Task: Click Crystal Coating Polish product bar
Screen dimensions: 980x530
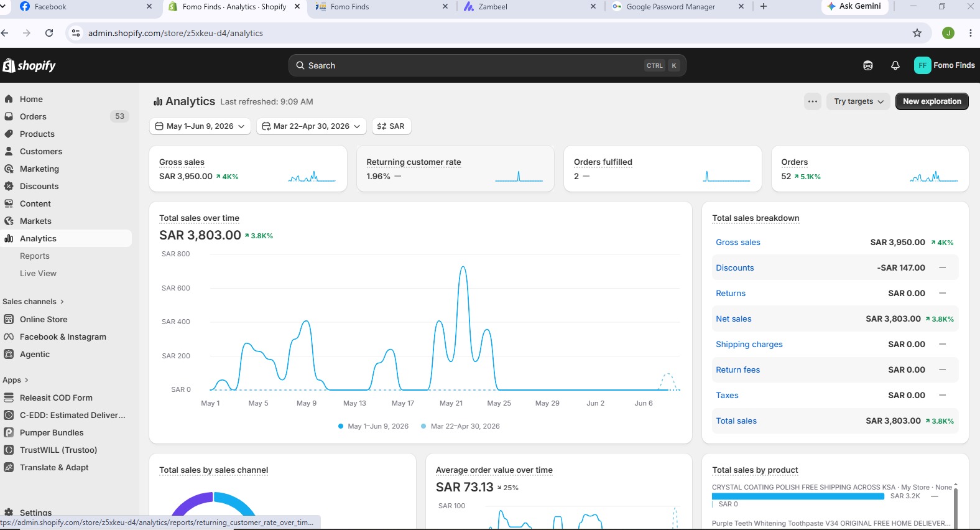Action: tap(798, 496)
